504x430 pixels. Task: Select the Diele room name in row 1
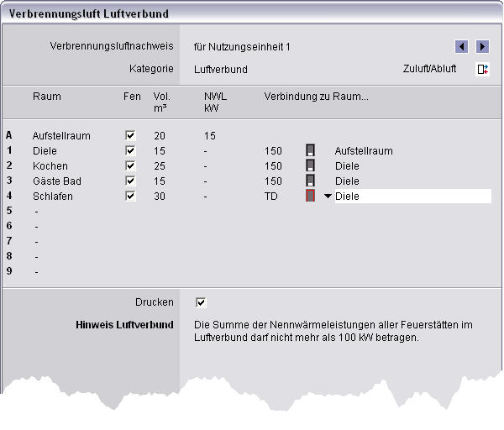(x=45, y=151)
